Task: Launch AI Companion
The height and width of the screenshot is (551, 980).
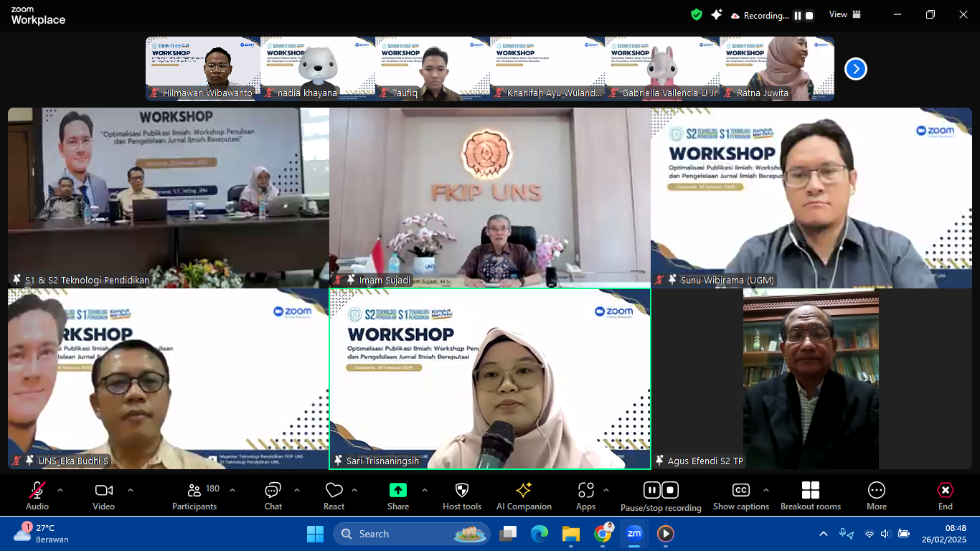Action: click(x=524, y=495)
